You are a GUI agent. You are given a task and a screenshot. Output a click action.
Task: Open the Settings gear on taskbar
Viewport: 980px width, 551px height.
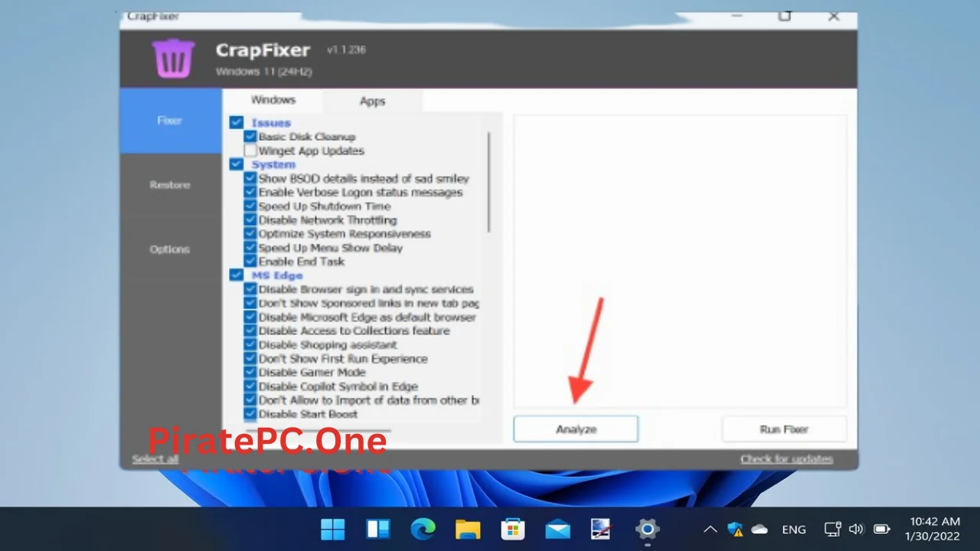[x=647, y=529]
